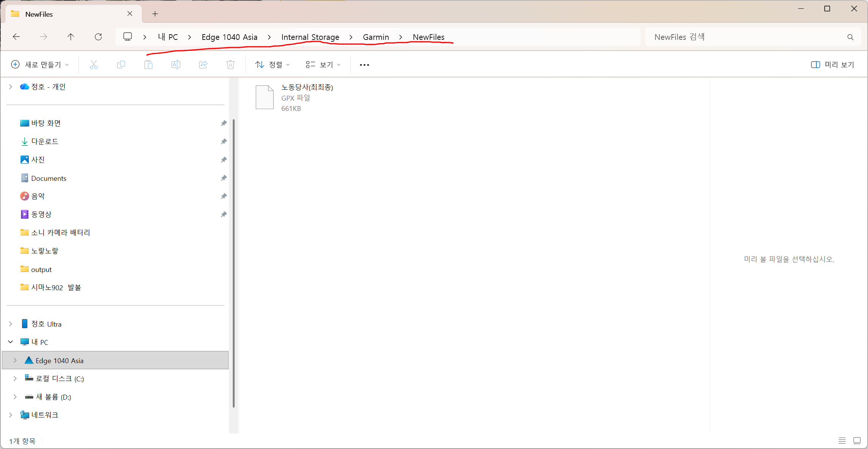
Task: Maximize the File Explorer window
Action: 827,9
